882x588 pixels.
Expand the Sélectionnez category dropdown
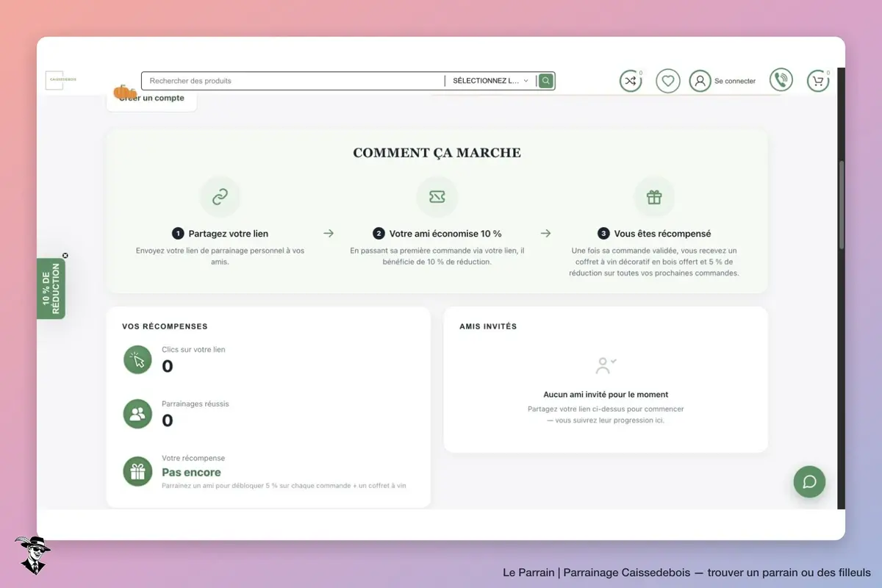(490, 81)
